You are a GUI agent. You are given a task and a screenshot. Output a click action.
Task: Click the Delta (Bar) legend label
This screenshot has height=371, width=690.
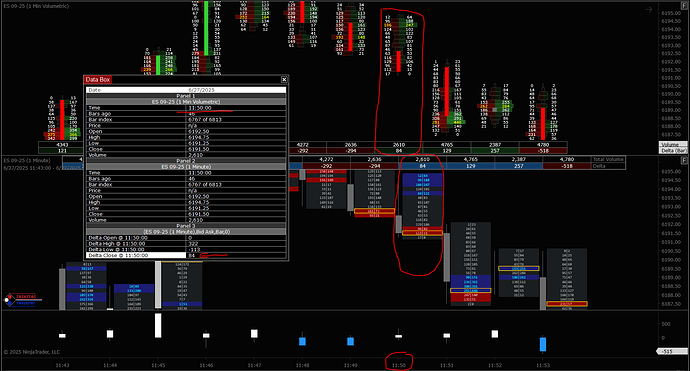(x=673, y=151)
